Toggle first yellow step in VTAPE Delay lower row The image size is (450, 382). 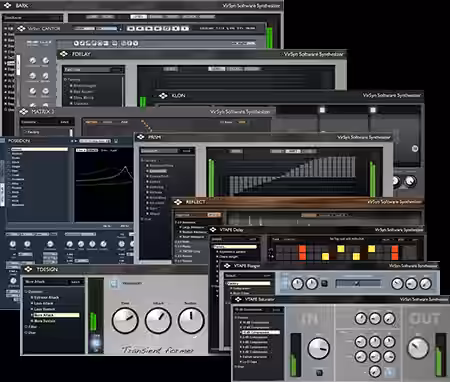click(325, 256)
